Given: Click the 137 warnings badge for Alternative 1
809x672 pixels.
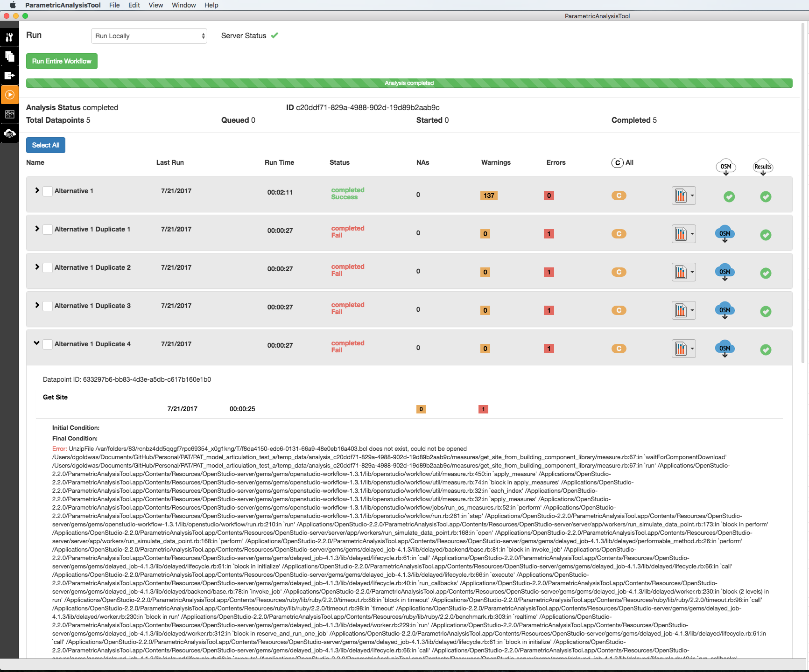Looking at the screenshot, I should click(489, 196).
